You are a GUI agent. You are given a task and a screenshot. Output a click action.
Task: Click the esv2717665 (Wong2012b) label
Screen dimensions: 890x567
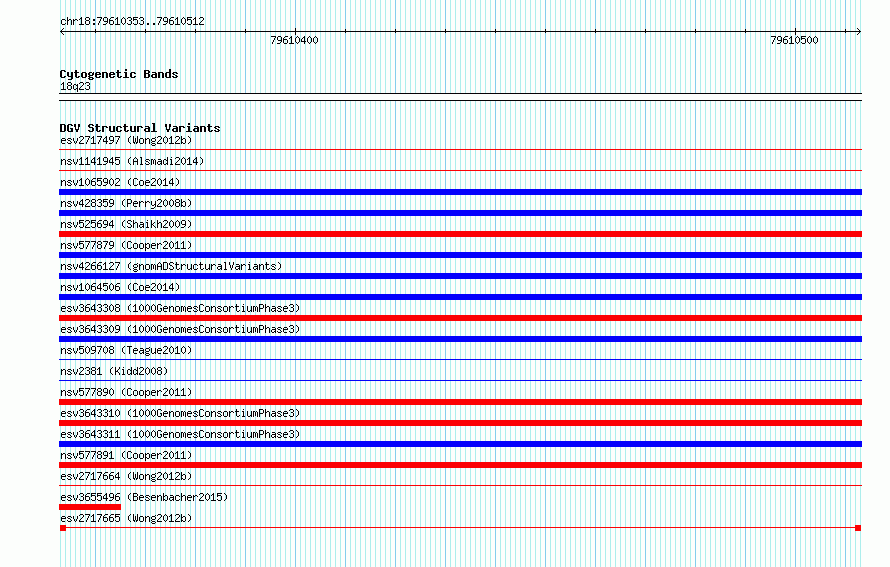pyautogui.click(x=126, y=518)
